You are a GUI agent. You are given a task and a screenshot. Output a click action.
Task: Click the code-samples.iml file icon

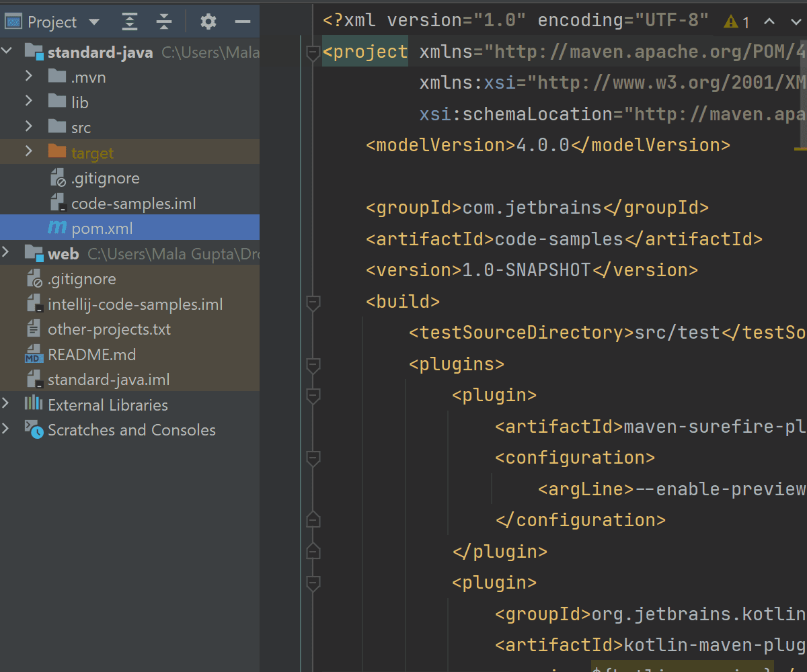click(58, 204)
